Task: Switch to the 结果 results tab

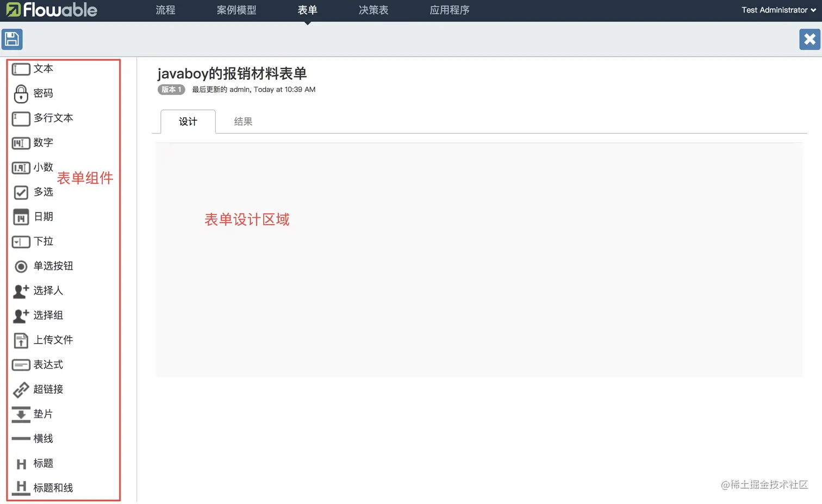Action: tap(243, 121)
